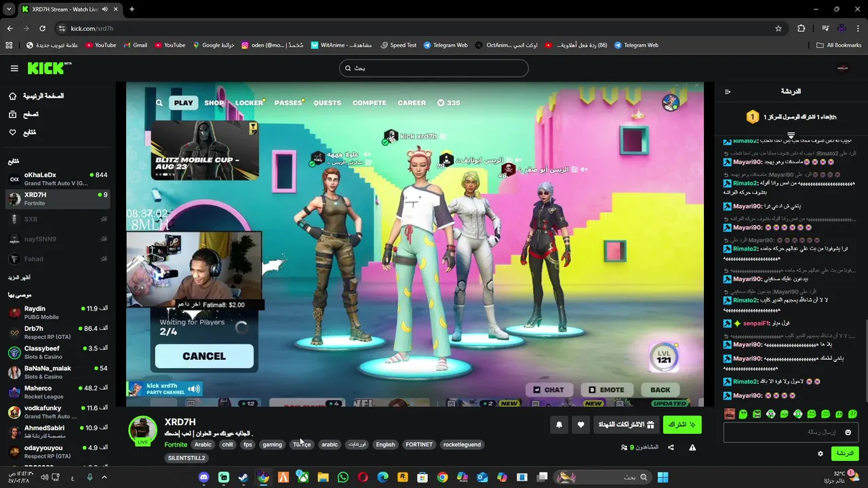Open browser extensions puzzle icon
Image resolution: width=868 pixels, height=488 pixels.
point(802,28)
